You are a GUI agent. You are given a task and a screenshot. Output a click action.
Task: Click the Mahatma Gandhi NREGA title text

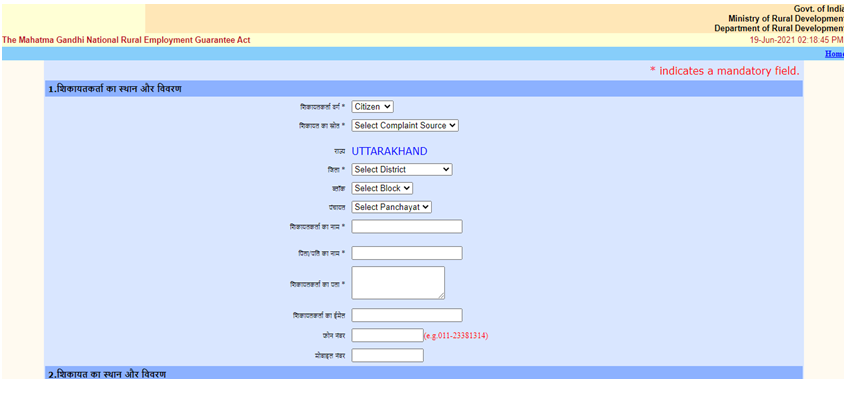point(126,40)
